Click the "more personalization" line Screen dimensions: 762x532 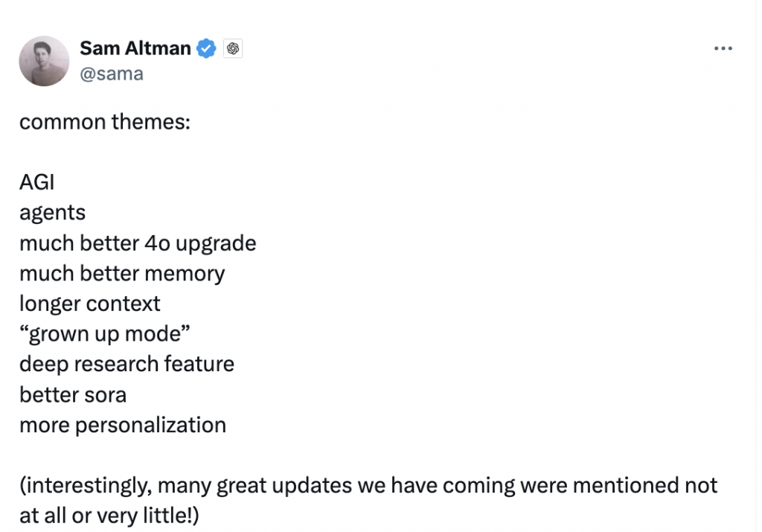click(123, 425)
